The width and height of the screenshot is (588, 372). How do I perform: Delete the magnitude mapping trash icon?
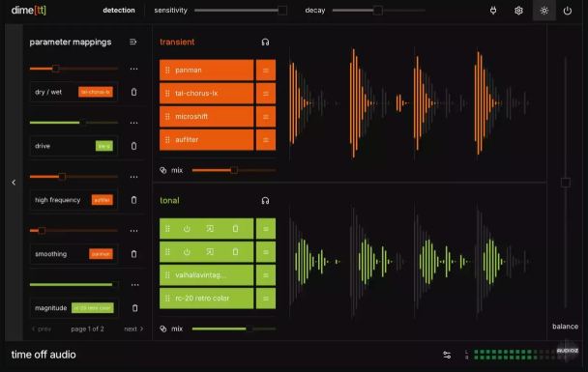coord(135,308)
